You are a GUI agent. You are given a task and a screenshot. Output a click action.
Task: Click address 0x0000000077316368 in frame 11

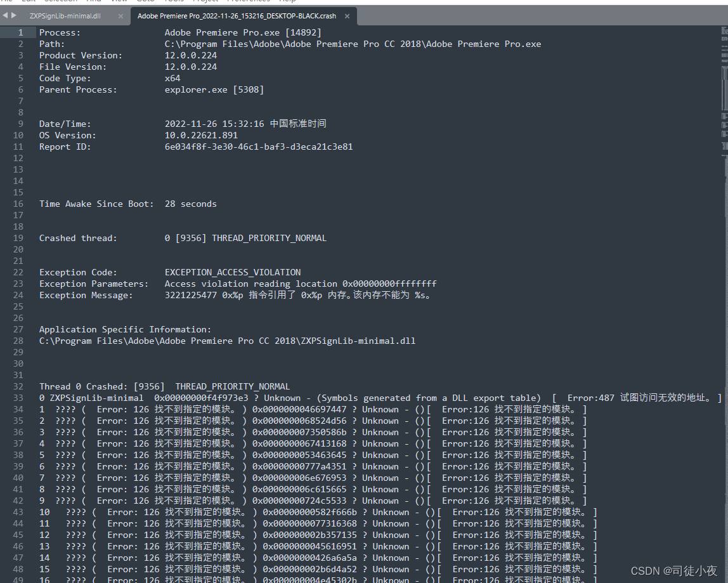click(x=309, y=523)
